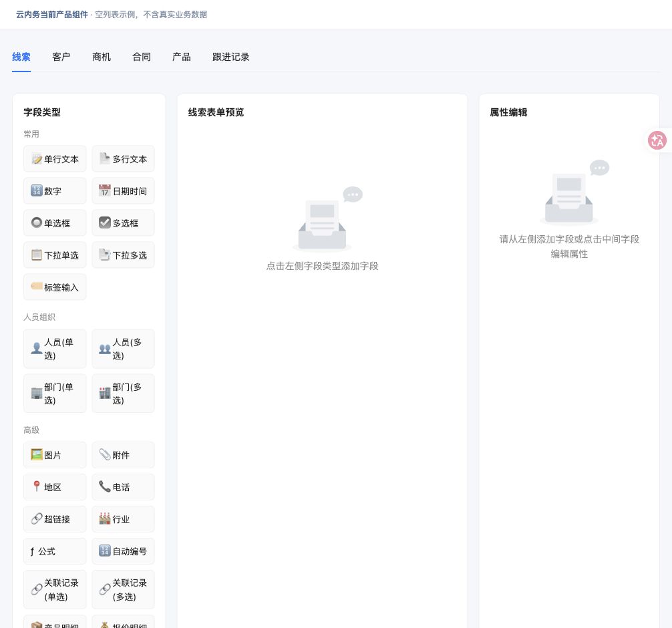Add a 日期时间 field
This screenshot has height=628, width=672.
click(123, 191)
